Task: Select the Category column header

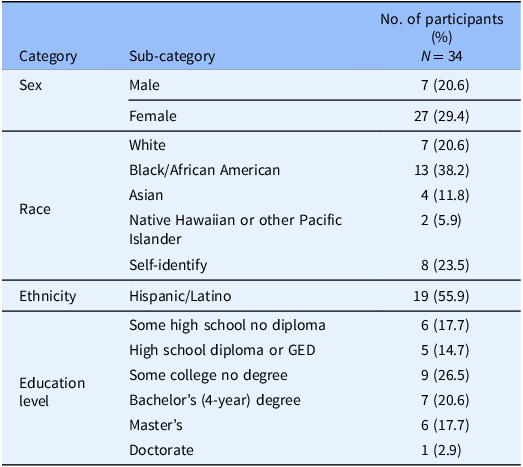Action: pos(48,56)
